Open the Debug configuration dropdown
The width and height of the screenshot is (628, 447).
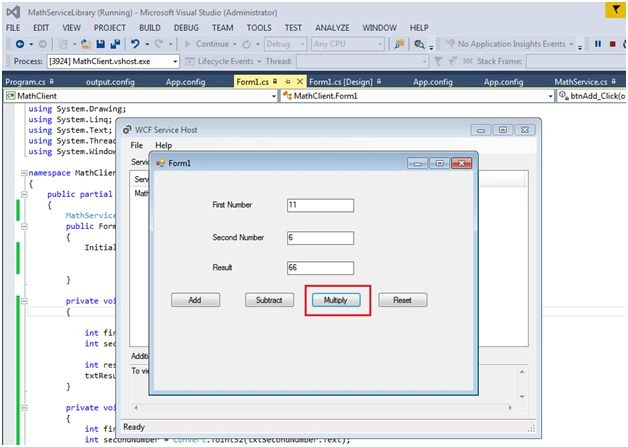click(x=286, y=44)
